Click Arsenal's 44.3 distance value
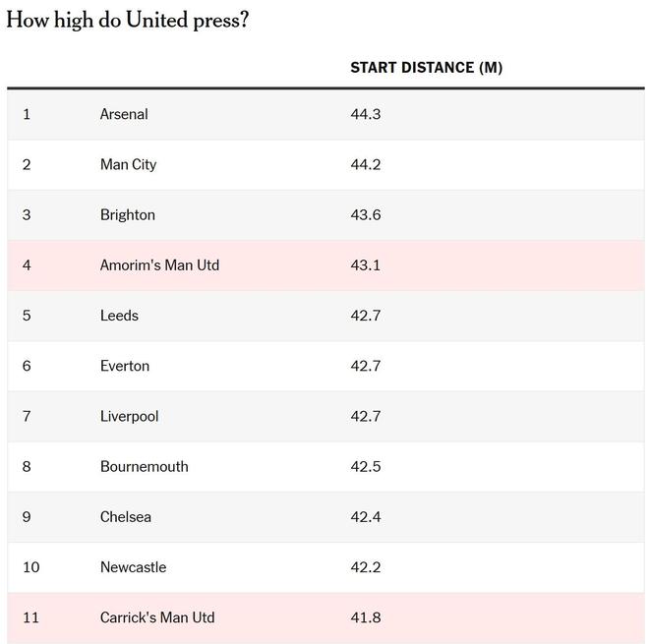 click(x=365, y=114)
